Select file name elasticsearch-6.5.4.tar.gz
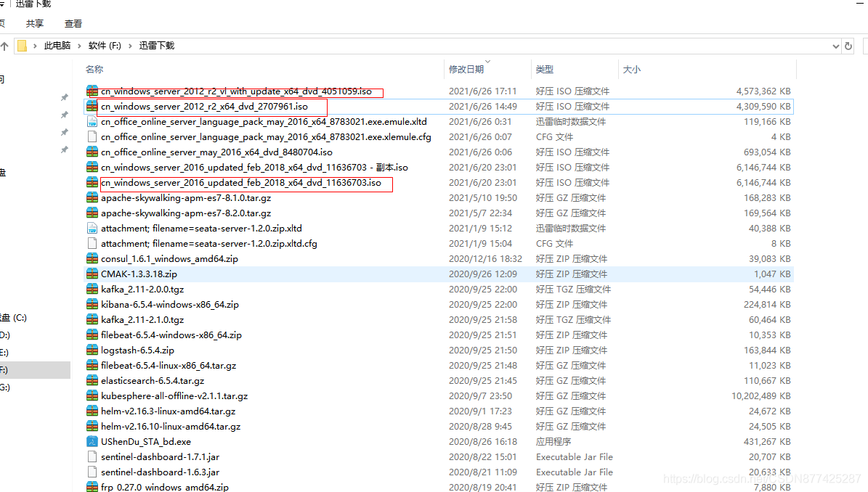This screenshot has height=492, width=868. (x=153, y=381)
